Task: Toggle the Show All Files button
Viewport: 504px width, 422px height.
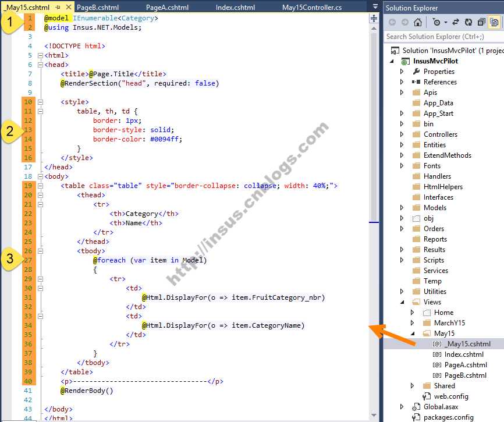Action: [494, 22]
